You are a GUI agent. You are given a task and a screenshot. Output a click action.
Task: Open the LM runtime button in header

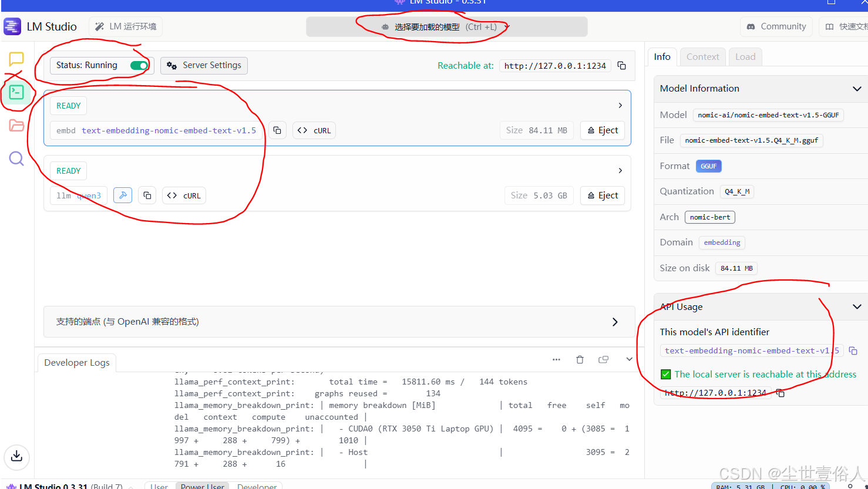click(x=126, y=26)
